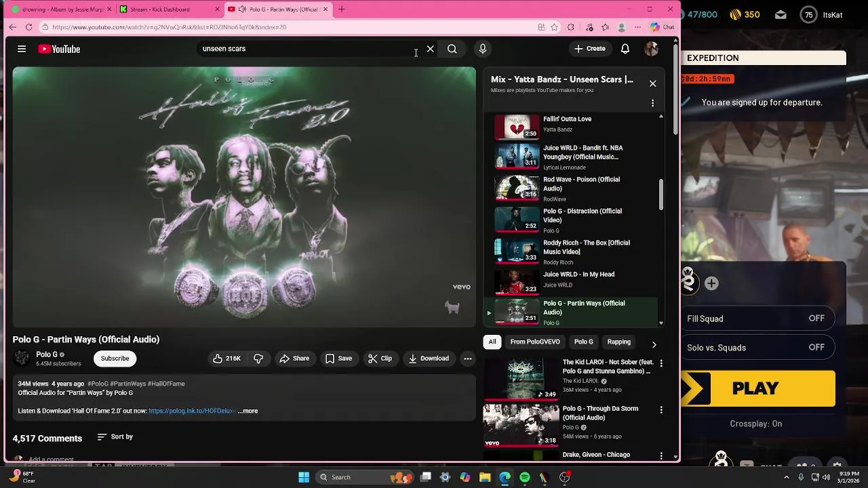
Task: Click the Add a comment field
Action: (51, 459)
